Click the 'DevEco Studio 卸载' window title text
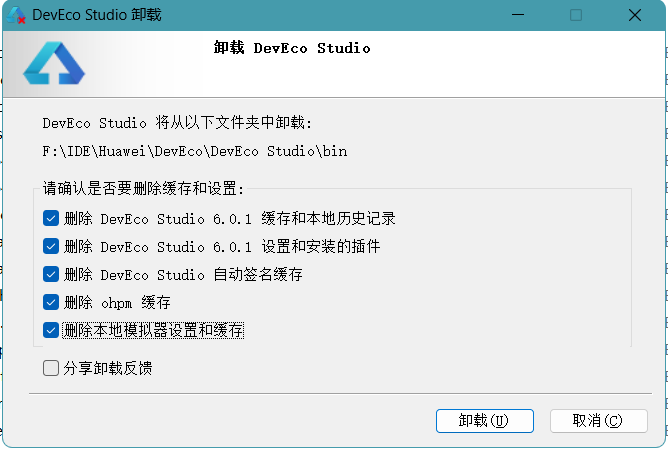This screenshot has height=449, width=668. 97,15
